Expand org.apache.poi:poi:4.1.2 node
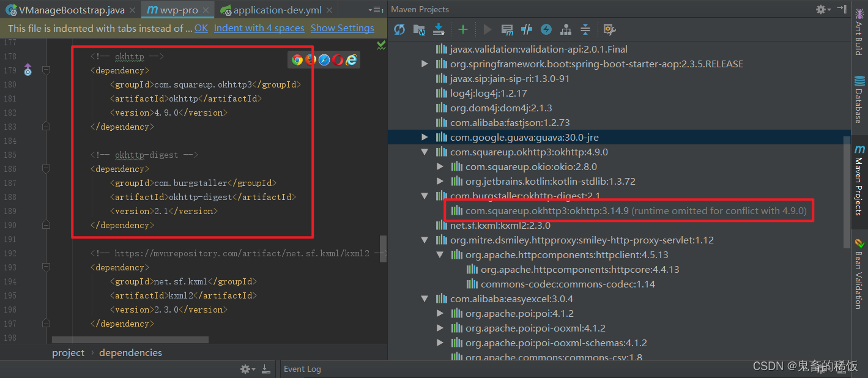The image size is (868, 378). [440, 314]
